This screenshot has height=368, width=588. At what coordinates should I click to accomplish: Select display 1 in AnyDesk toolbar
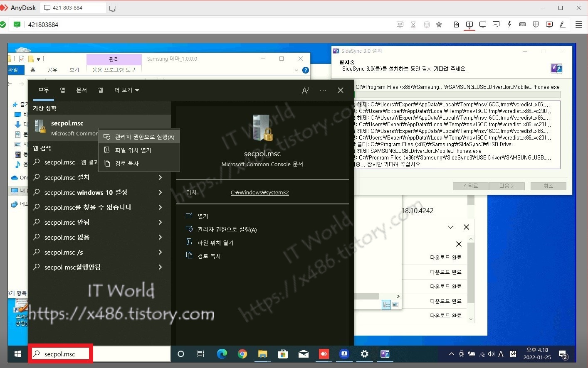pyautogui.click(x=469, y=25)
